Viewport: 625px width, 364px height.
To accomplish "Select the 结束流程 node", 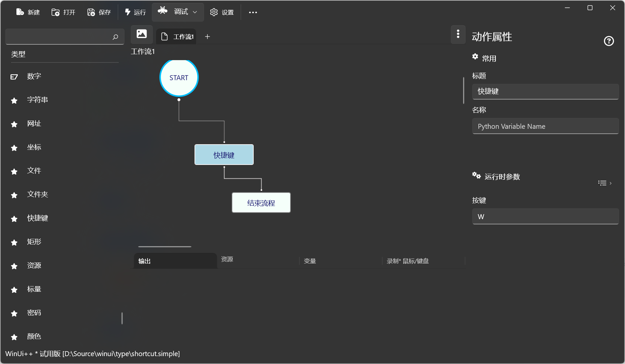I will 261,203.
